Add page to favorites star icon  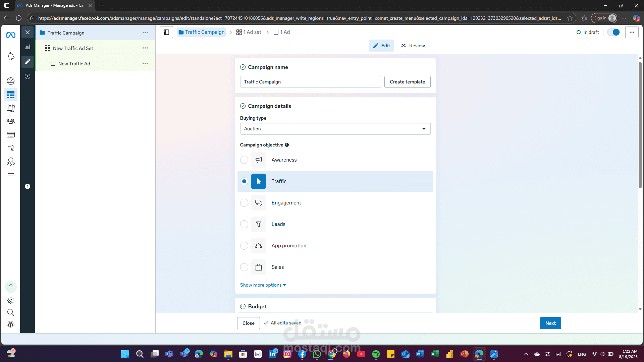[x=570, y=18]
